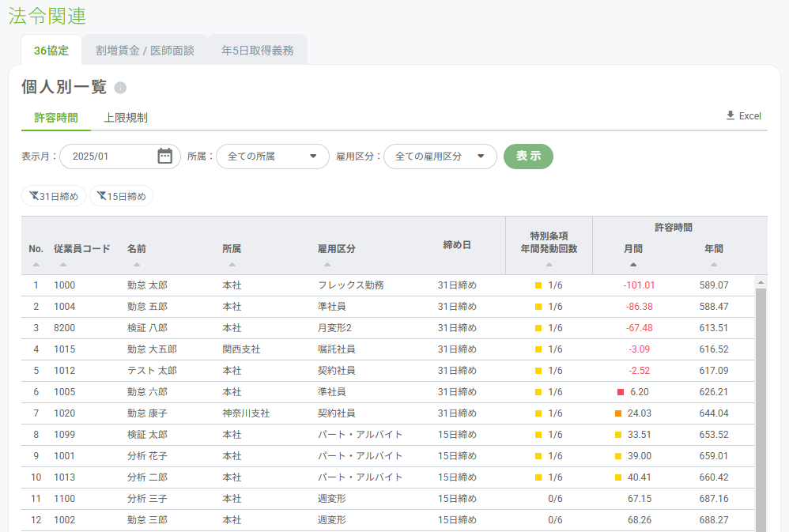Click the 締め日 column header
This screenshot has height=532, width=789.
tap(457, 245)
